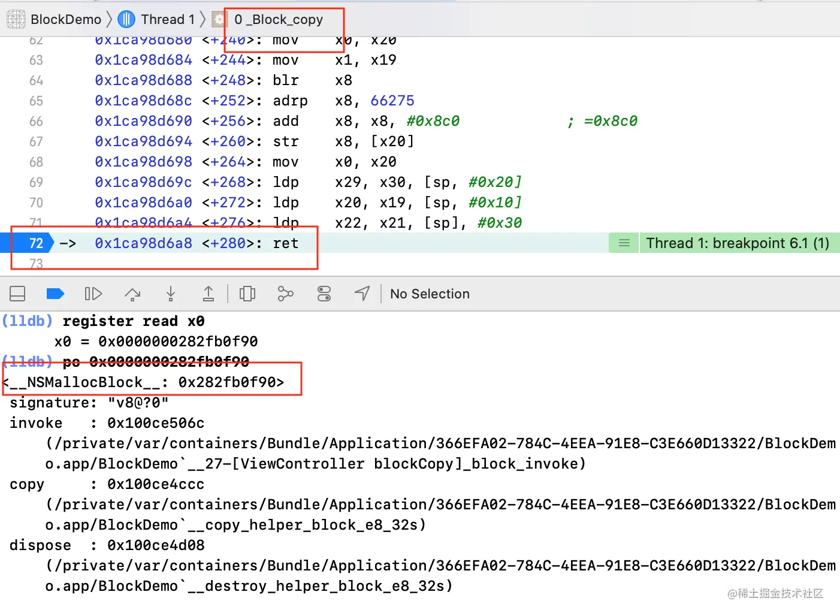This screenshot has height=616, width=840.
Task: Click address 0x1ca98d69c
Action: point(144,182)
